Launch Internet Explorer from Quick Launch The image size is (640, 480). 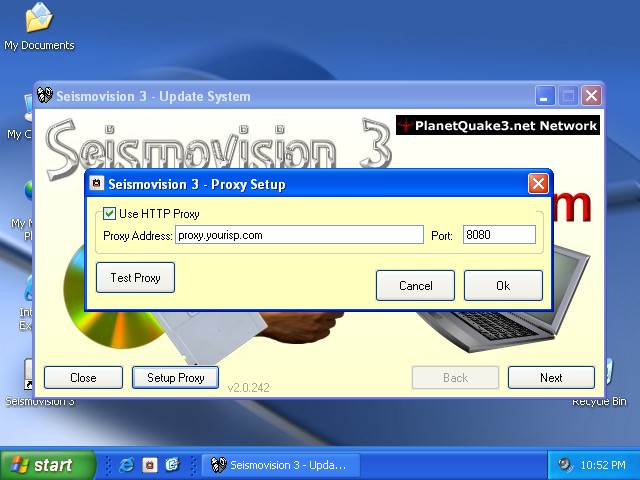(x=127, y=465)
